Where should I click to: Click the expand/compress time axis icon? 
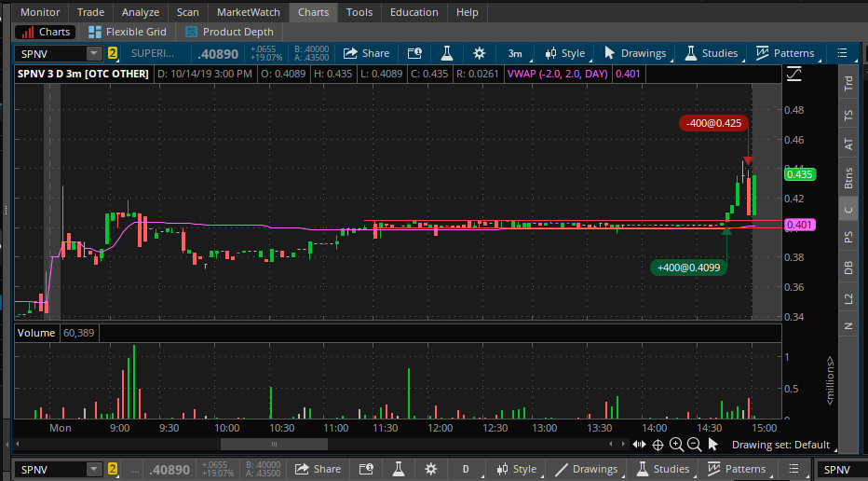(x=640, y=445)
